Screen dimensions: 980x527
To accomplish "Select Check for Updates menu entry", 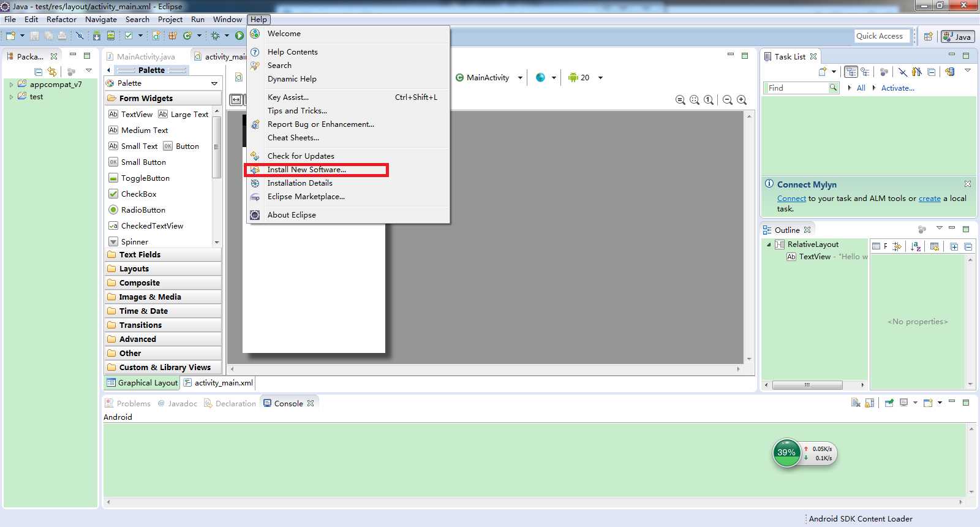I will 348,156.
